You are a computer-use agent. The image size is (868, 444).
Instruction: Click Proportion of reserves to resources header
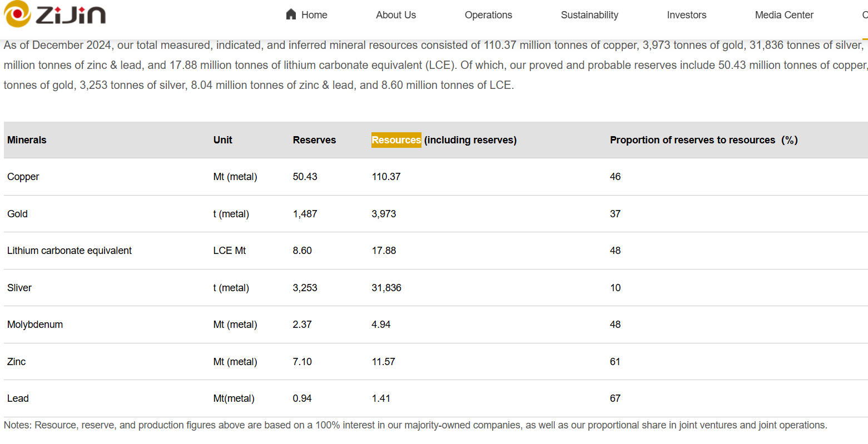click(x=703, y=140)
